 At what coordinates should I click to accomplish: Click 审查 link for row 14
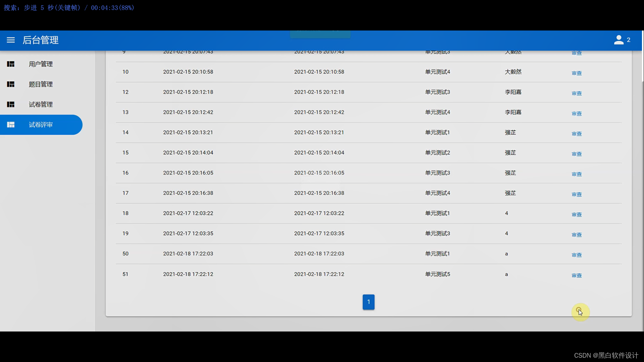[x=577, y=134]
